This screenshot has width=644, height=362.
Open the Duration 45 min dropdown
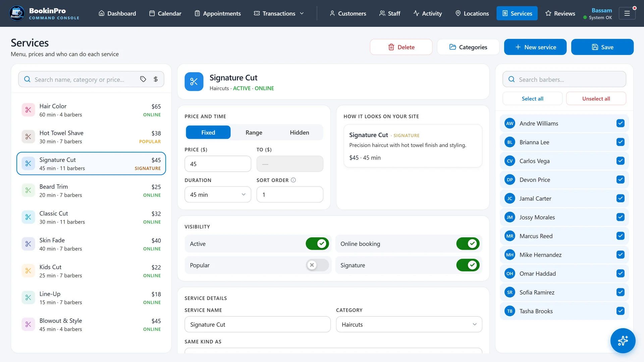pyautogui.click(x=218, y=195)
